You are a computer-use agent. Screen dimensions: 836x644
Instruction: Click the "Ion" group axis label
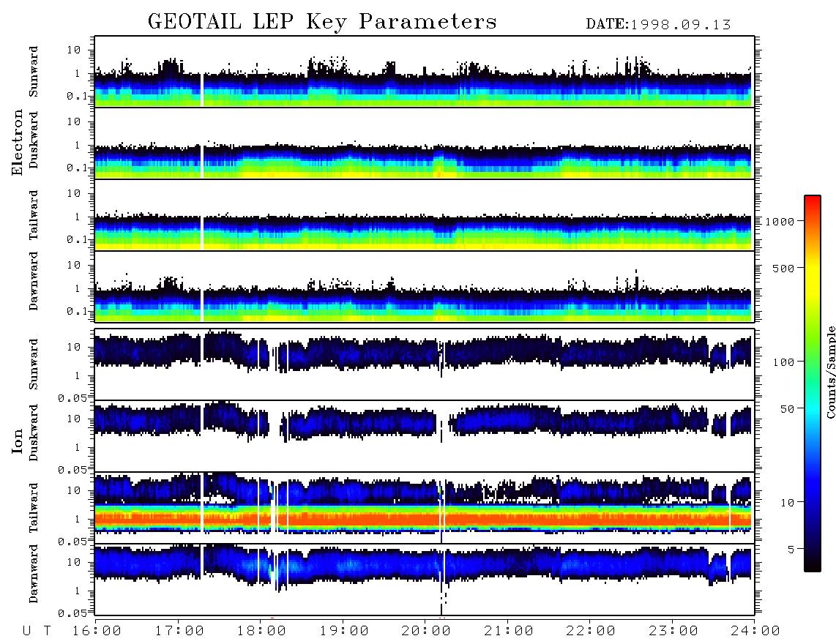(17, 441)
